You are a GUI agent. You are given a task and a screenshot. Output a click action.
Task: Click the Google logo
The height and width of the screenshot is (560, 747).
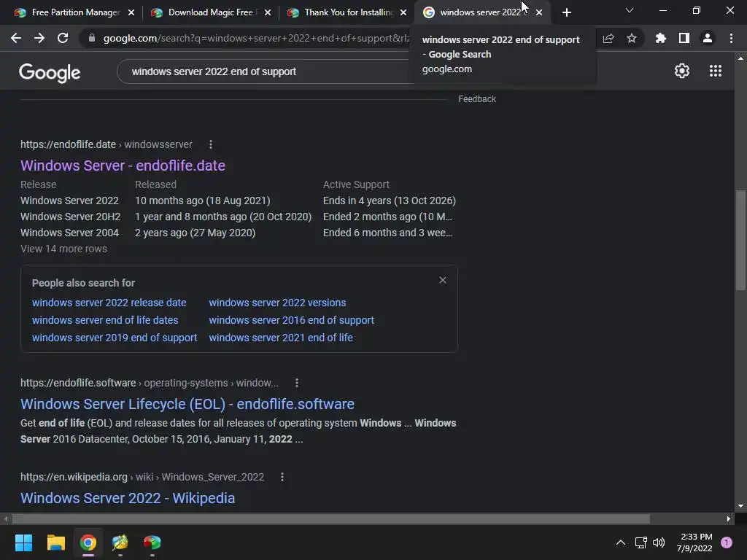[x=50, y=72]
